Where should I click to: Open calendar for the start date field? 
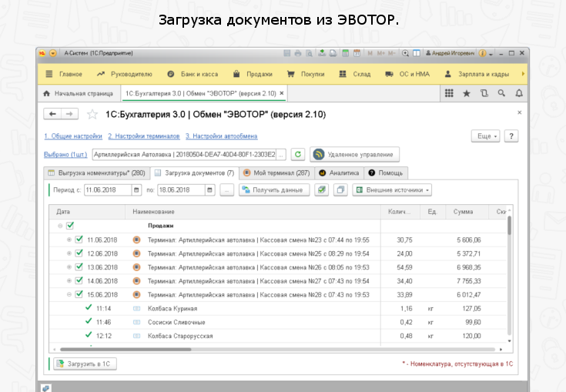point(136,189)
